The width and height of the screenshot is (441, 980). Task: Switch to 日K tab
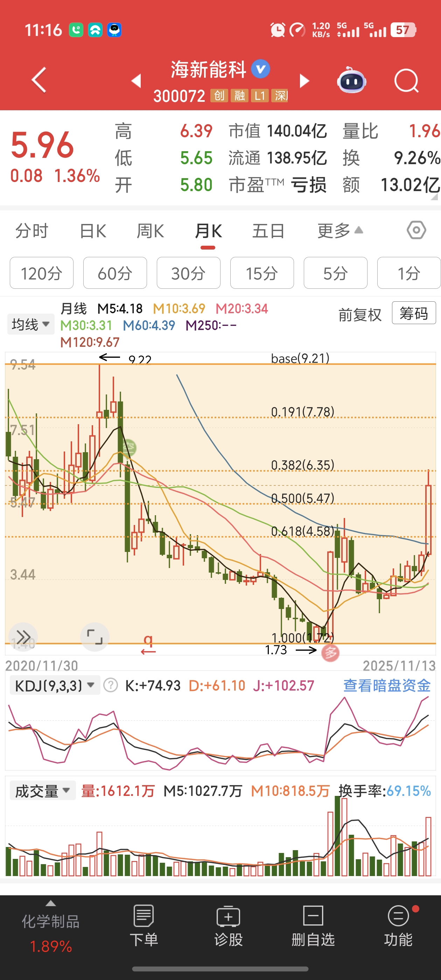point(93,231)
